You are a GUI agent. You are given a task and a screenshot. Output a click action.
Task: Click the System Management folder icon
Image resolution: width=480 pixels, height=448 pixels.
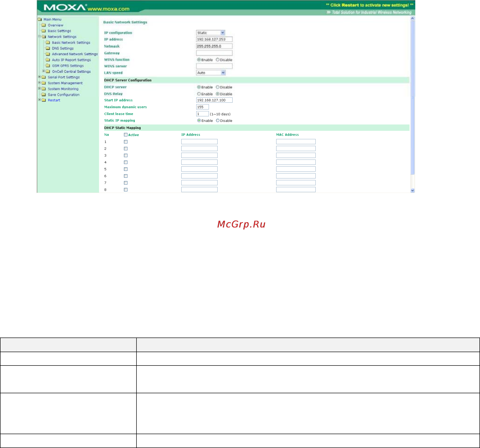point(44,83)
